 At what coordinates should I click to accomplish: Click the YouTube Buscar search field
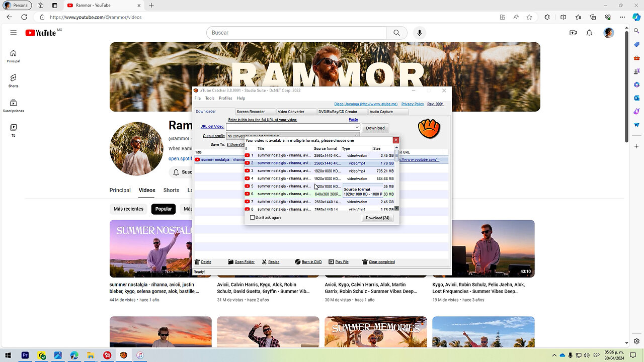pyautogui.click(x=296, y=33)
